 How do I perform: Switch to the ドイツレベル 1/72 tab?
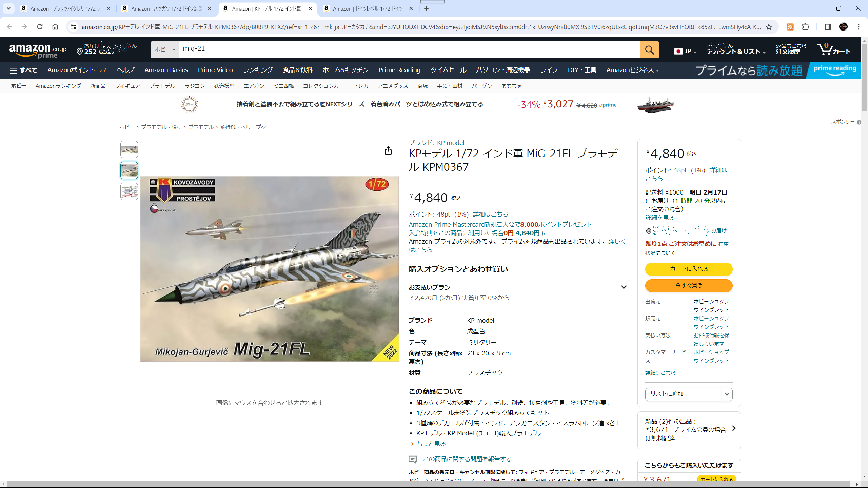[x=368, y=8]
